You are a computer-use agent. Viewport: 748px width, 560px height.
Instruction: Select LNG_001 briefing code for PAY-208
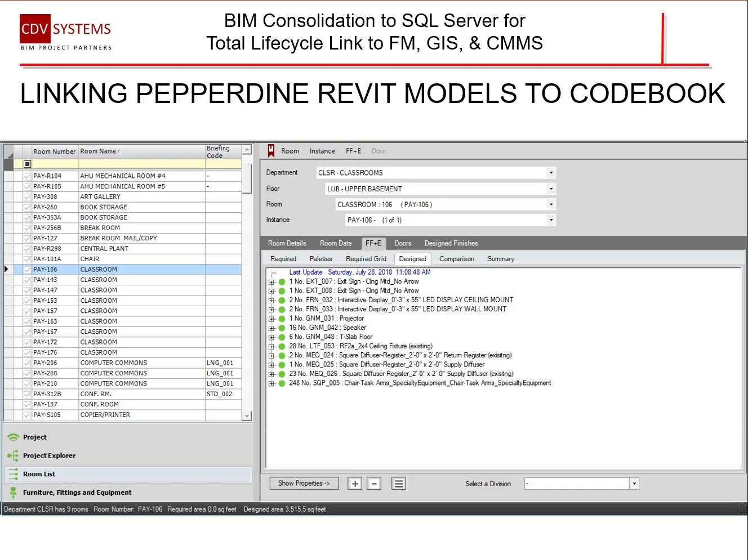223,373
